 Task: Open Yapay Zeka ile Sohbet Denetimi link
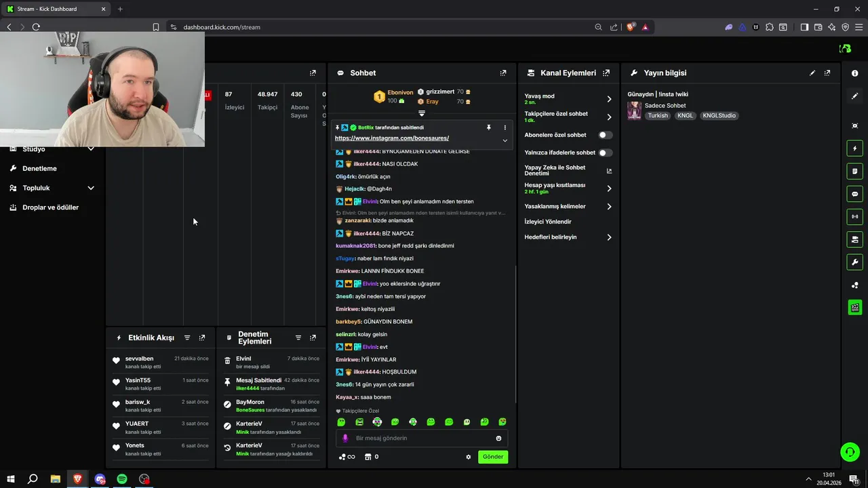568,171
